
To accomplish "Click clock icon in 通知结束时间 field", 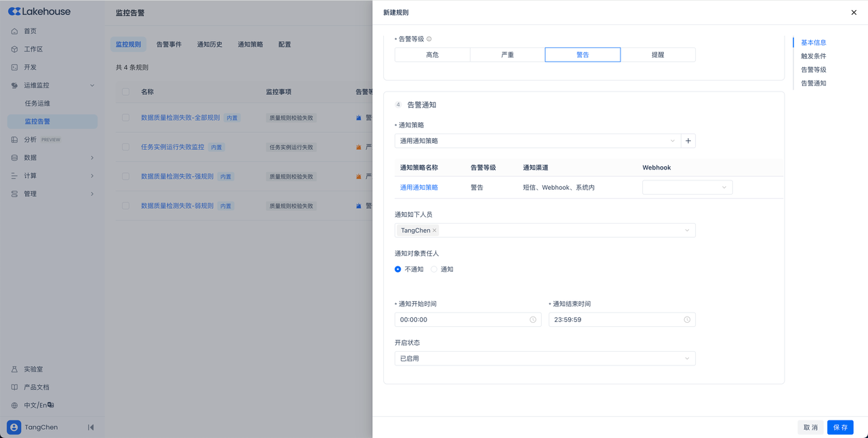I will coord(687,319).
